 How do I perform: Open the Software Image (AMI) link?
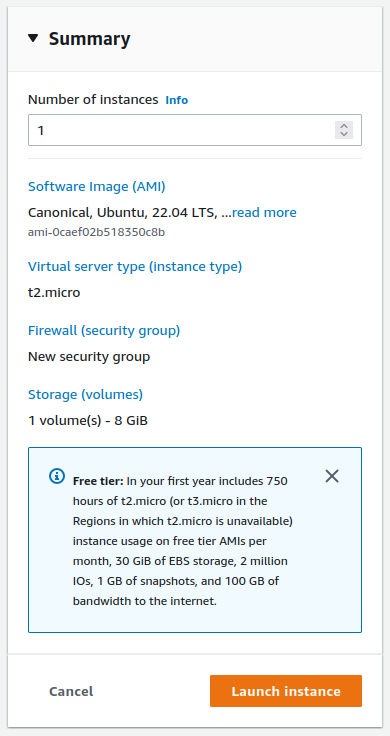point(97,186)
